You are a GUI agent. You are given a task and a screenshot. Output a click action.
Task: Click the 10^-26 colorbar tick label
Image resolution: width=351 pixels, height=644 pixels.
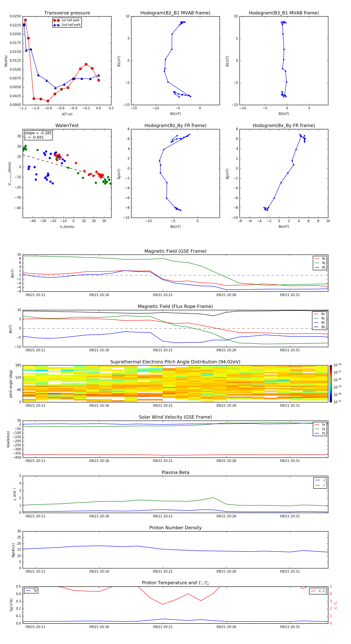point(337,365)
